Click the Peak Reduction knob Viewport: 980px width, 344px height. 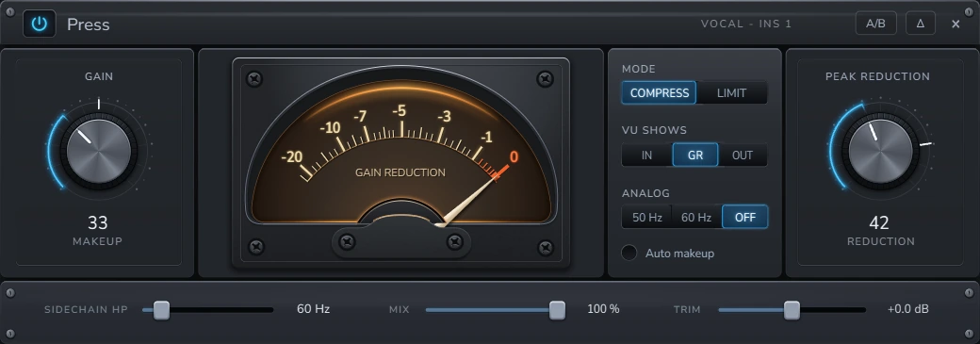881,152
